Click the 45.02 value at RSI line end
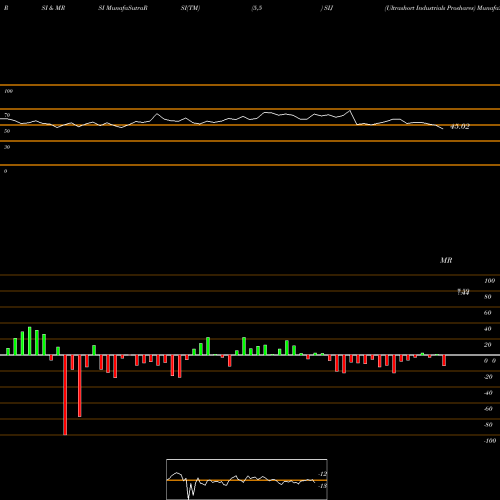The width and height of the screenshot is (500, 500). coord(460,126)
